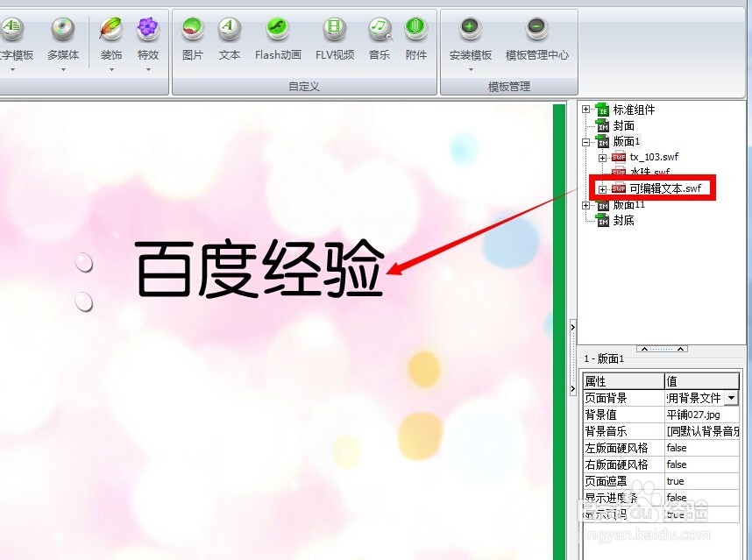Click the lower water drop decoration object
This screenshot has width=752, height=560.
84,301
